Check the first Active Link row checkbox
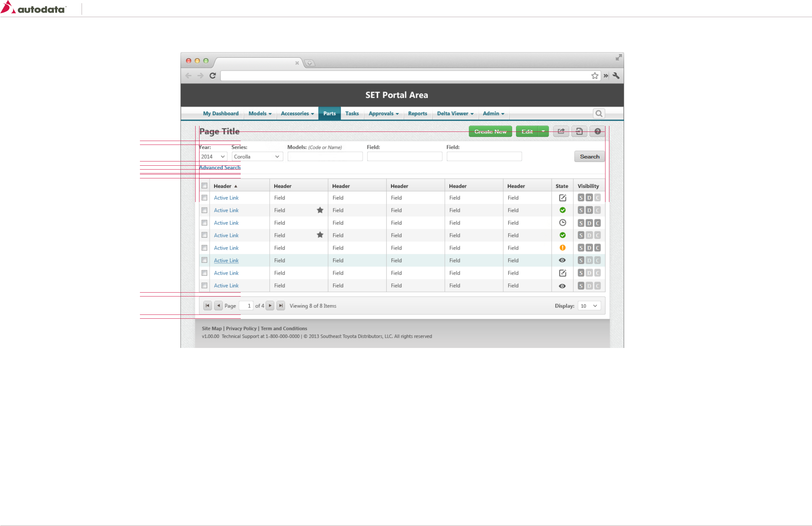The height and width of the screenshot is (526, 812). (x=204, y=198)
